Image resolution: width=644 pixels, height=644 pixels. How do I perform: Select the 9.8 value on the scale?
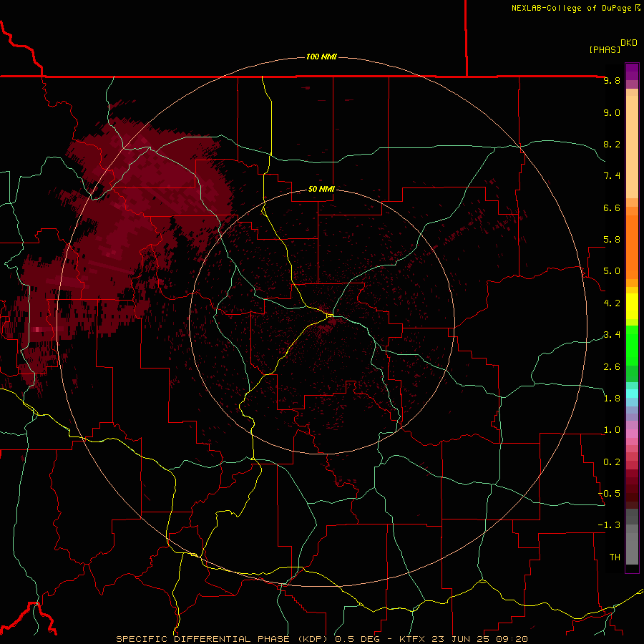pyautogui.click(x=612, y=80)
